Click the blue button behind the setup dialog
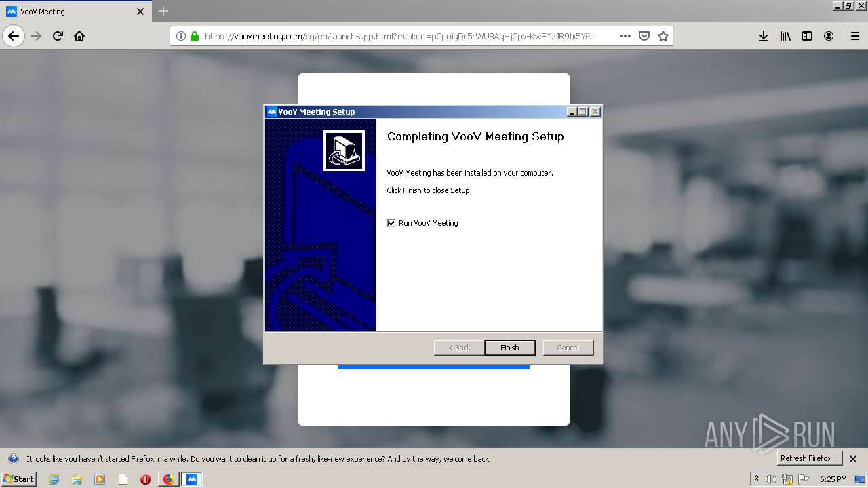The image size is (868, 488). coord(434,367)
